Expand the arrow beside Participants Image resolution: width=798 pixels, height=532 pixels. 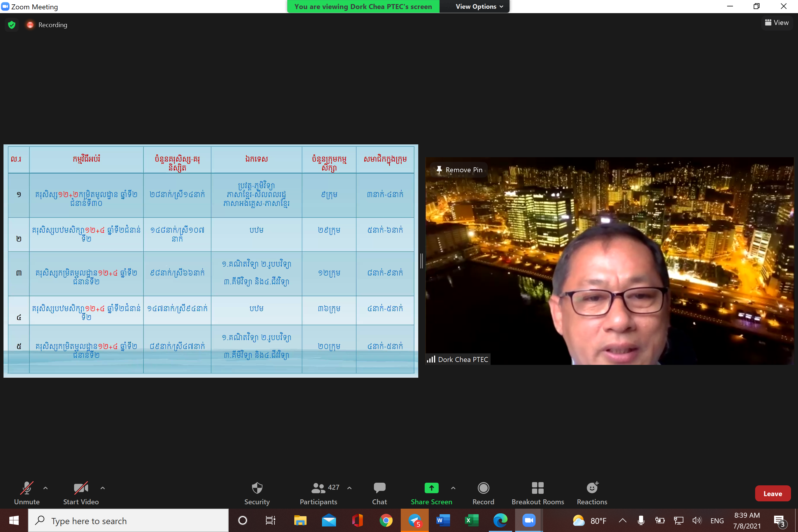[349, 488]
